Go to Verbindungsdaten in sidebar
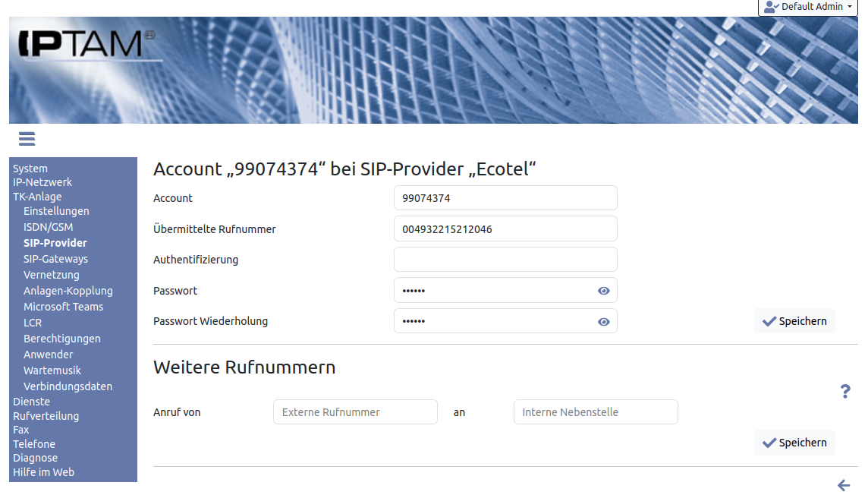Viewport: 868px width, 495px height. pos(68,386)
